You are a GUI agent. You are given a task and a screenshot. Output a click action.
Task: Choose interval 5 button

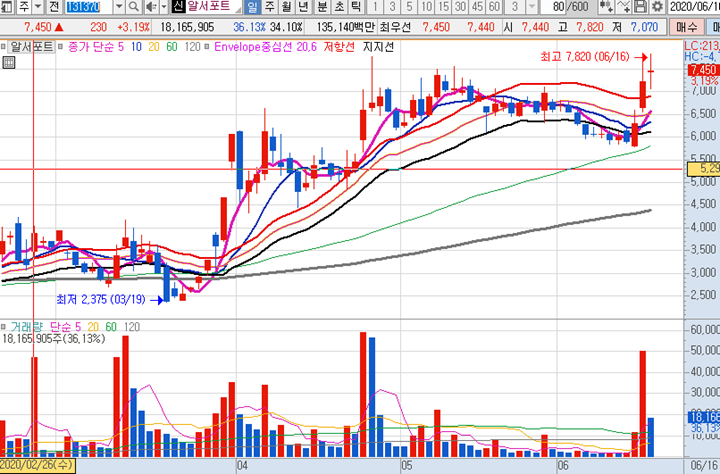coord(409,6)
